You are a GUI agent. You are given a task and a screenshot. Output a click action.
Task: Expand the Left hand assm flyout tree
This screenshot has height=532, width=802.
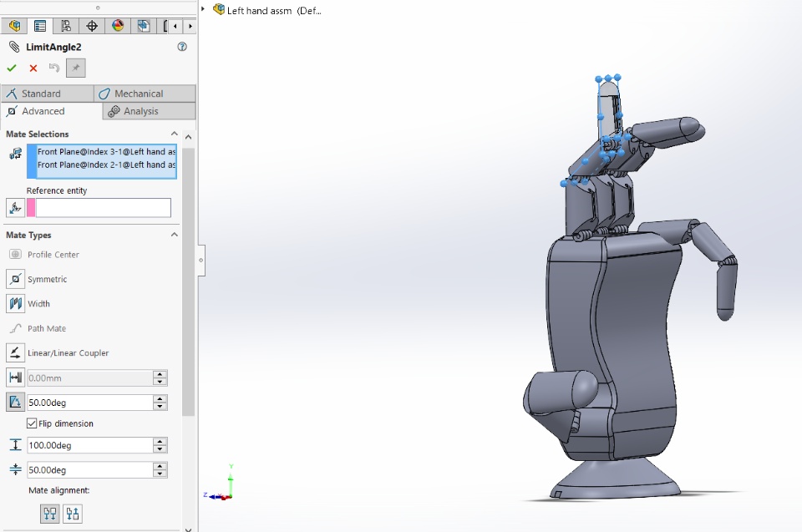(203, 9)
